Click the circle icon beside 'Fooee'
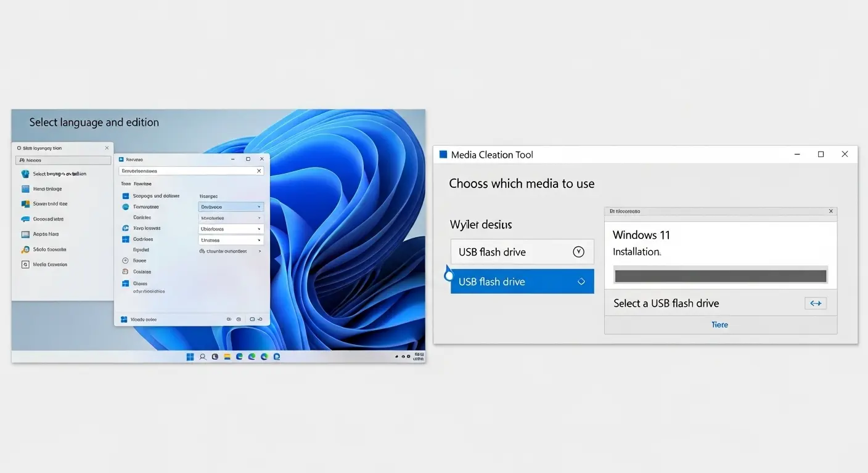Image resolution: width=868 pixels, height=473 pixels. (x=126, y=261)
